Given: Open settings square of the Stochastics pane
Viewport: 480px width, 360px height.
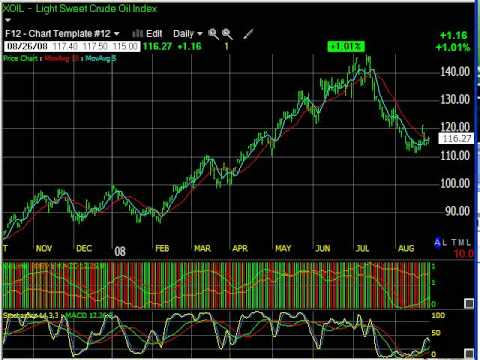Looking at the screenshot, I should click(469, 353).
